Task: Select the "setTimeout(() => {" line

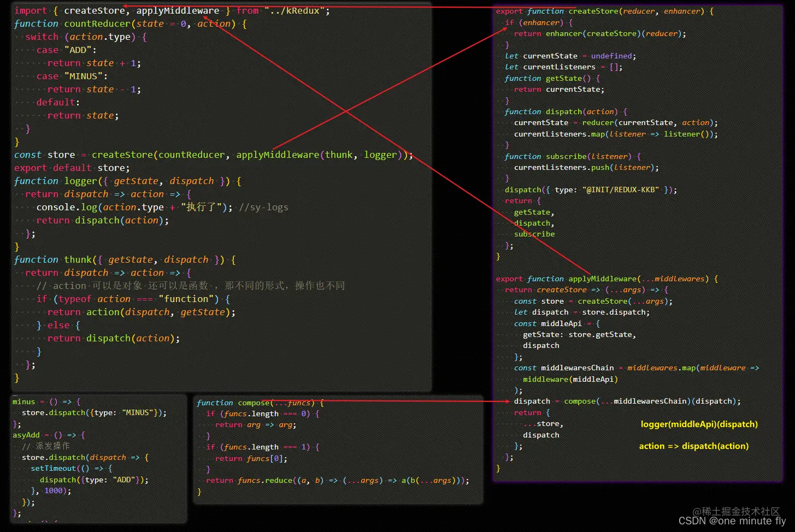Action: click(71, 468)
